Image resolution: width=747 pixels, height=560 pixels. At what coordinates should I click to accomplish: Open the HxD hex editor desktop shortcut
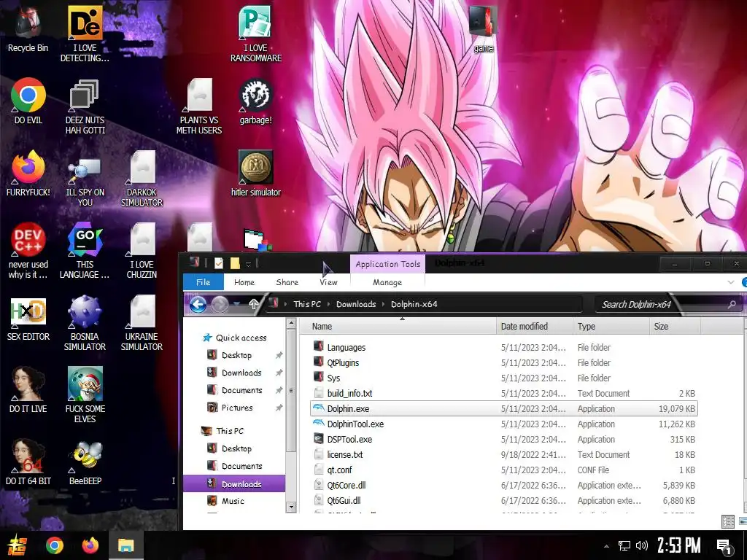coord(28,311)
